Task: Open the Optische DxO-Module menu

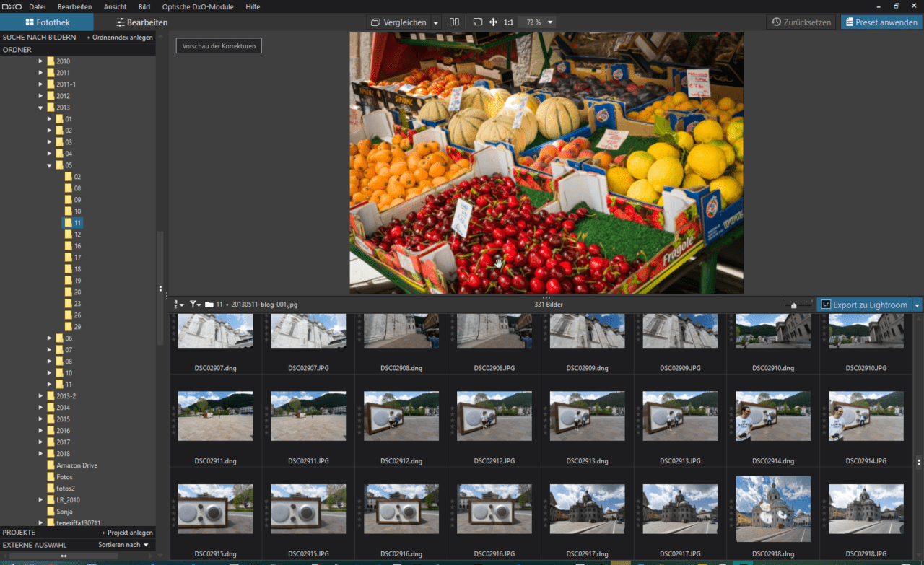Action: tap(198, 6)
